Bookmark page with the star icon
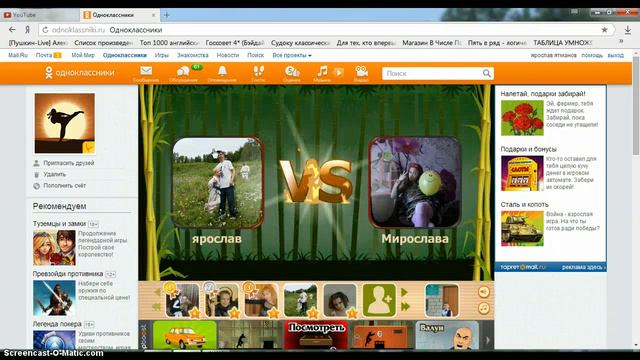The image size is (640, 360). 604,30
